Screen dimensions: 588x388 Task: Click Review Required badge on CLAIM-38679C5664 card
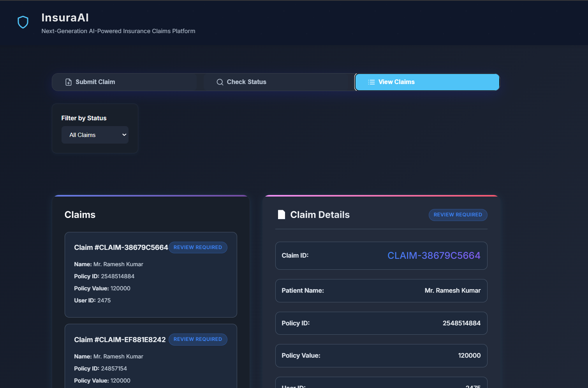[198, 248]
